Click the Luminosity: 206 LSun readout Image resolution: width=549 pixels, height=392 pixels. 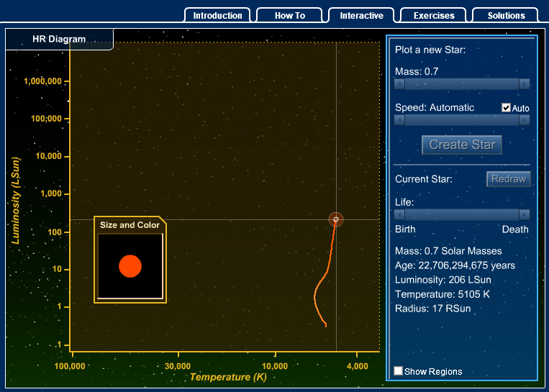tap(443, 280)
